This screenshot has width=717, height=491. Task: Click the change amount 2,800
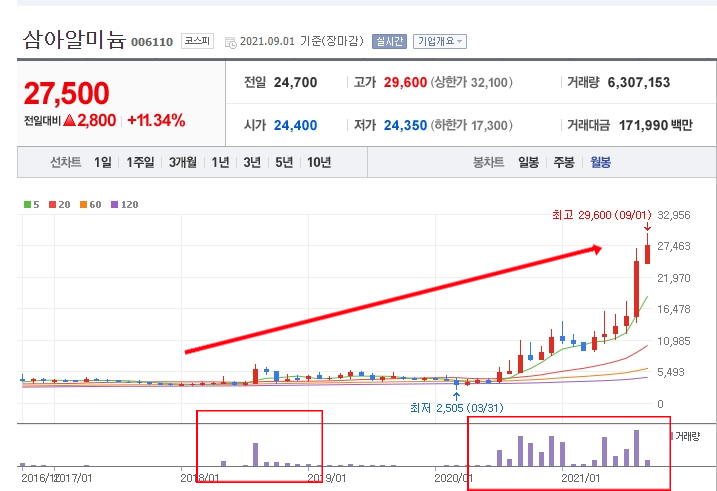[x=96, y=121]
